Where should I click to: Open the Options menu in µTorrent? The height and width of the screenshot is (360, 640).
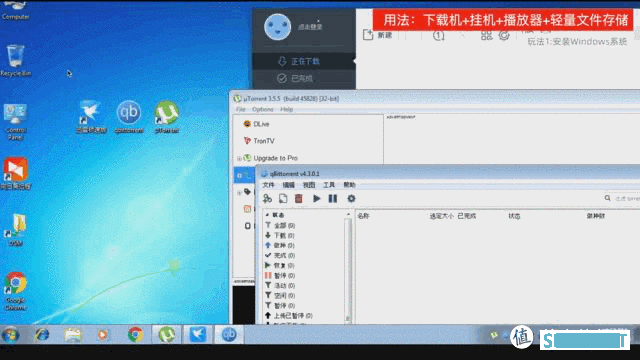coord(262,109)
